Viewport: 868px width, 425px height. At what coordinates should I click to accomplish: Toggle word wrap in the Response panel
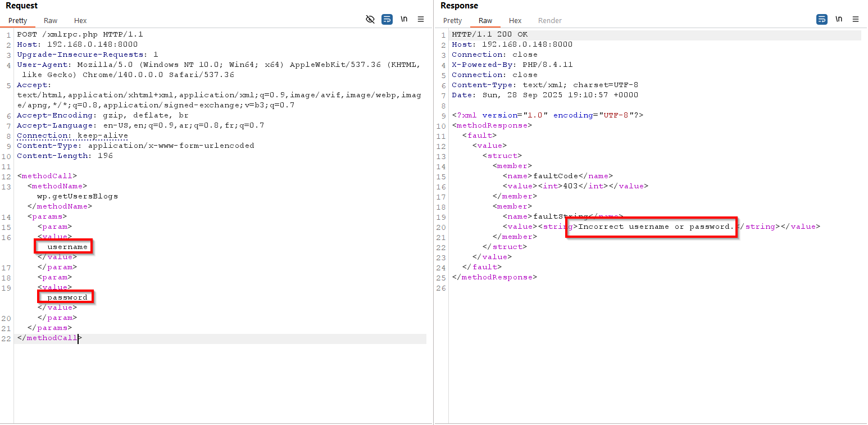[821, 19]
